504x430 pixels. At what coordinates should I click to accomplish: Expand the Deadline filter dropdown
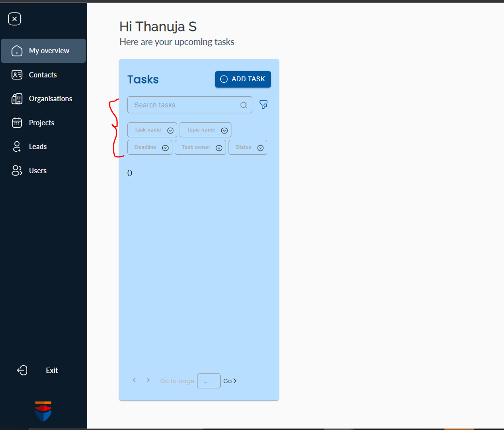pyautogui.click(x=150, y=148)
